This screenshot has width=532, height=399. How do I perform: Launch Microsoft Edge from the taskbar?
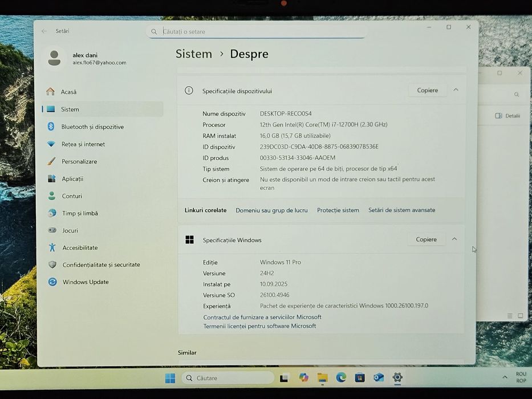coord(341,377)
